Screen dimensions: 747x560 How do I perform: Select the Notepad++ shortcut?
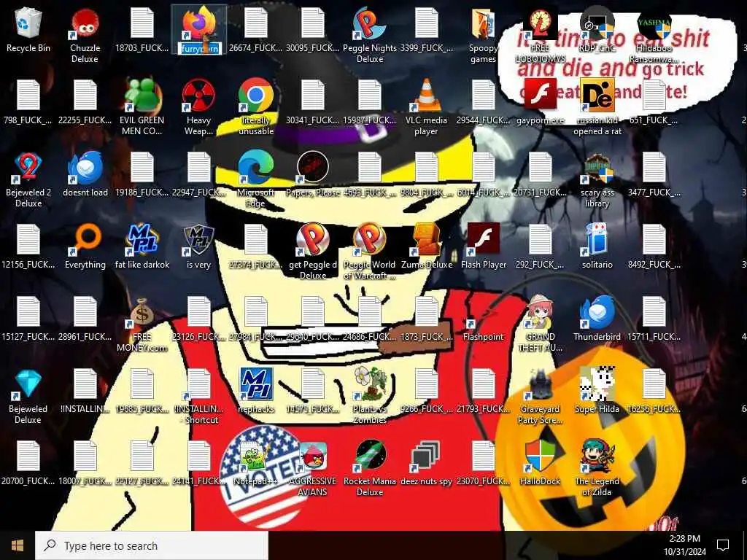click(256, 456)
